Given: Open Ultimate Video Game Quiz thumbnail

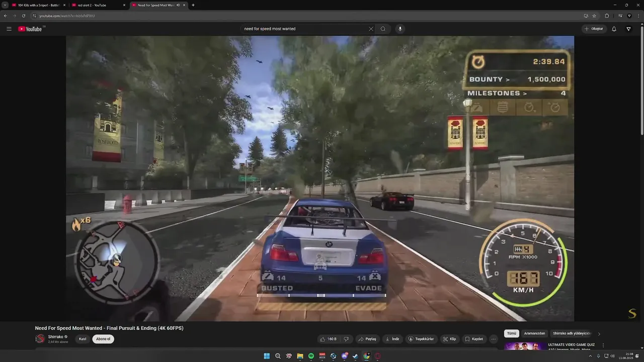Looking at the screenshot, I should click(525, 346).
